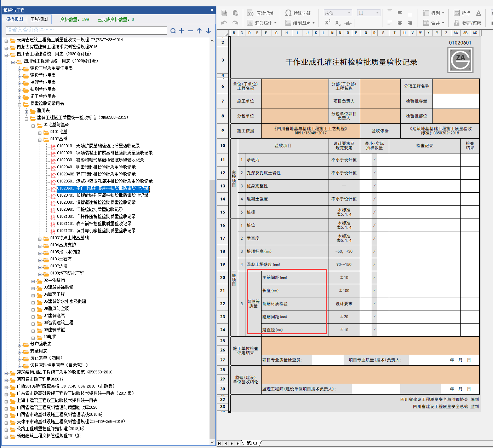Click the redo arrow icon
Screen dimensions: 493x448
(x=235, y=23)
